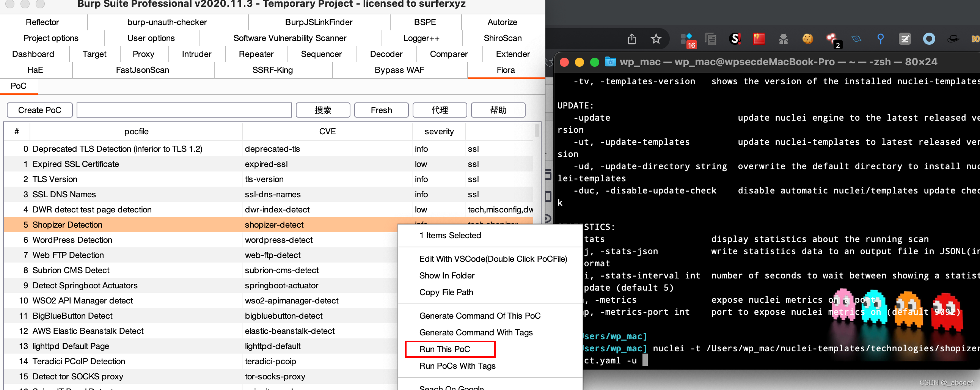The width and height of the screenshot is (980, 390).
Task: Click the Create PoC button
Action: 39,110
